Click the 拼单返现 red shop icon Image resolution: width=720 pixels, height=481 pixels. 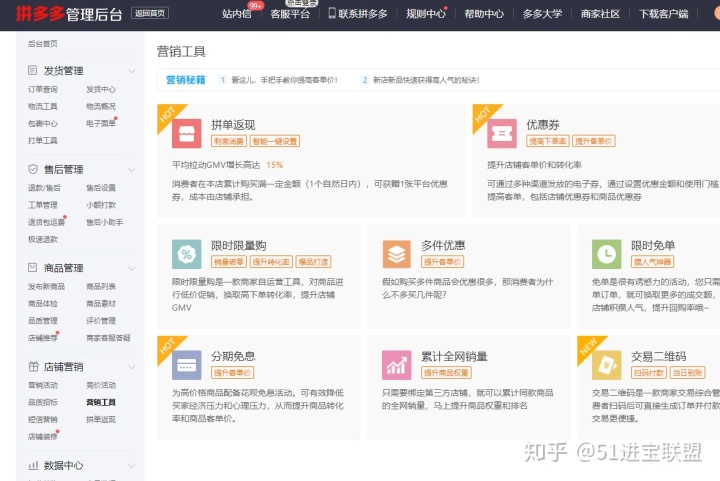pos(186,133)
